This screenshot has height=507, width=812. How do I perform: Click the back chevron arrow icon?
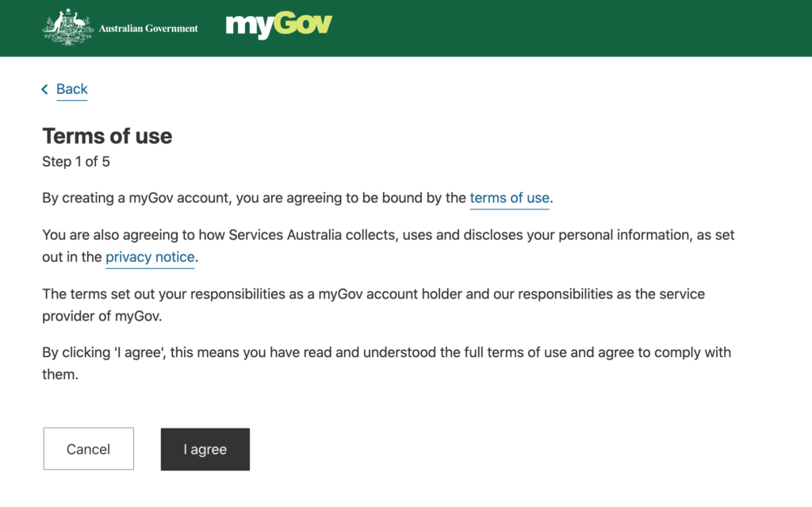[45, 89]
